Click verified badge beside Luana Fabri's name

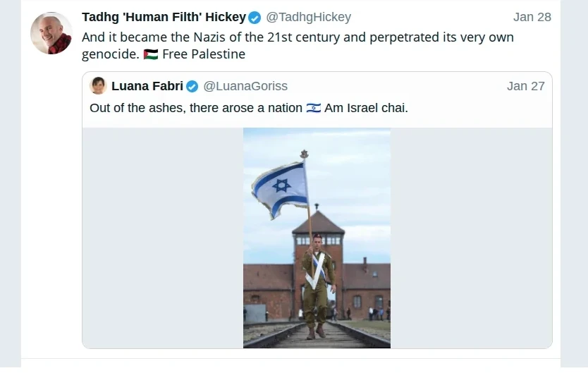click(x=192, y=87)
